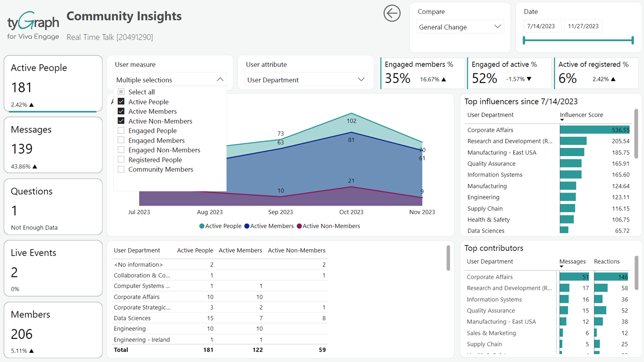This screenshot has width=644, height=362.
Task: Click Active People teal legend marker
Action: pyautogui.click(x=202, y=226)
